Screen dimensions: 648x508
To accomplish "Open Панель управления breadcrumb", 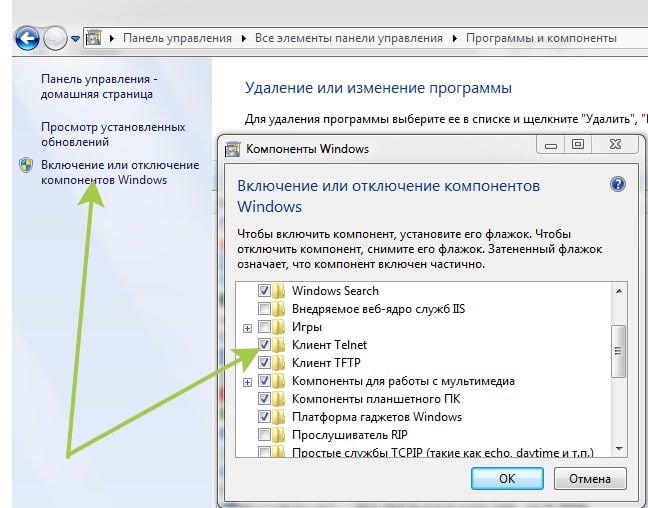I will click(177, 38).
